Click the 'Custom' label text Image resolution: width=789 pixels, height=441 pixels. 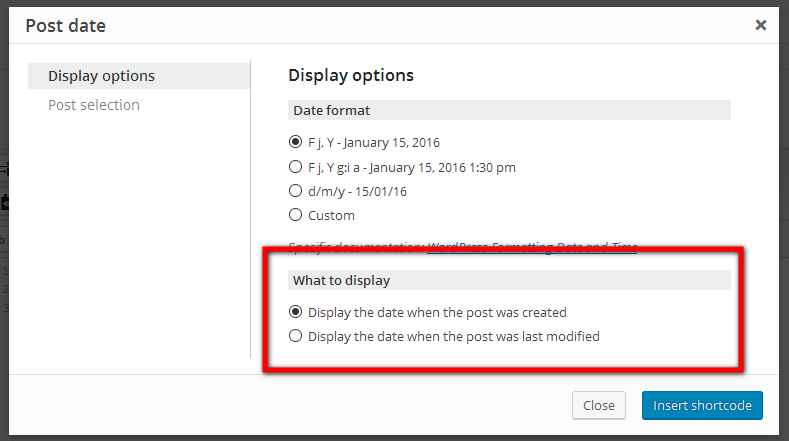coord(331,215)
